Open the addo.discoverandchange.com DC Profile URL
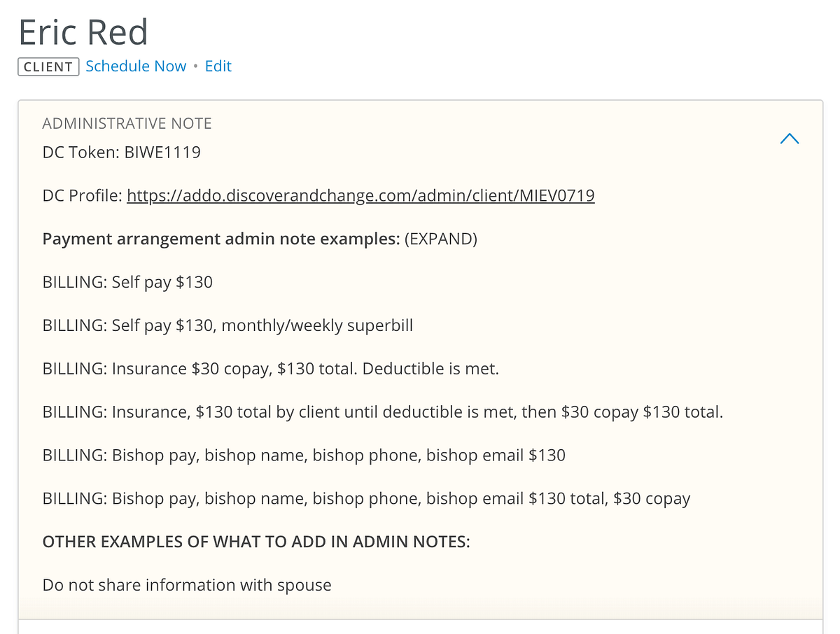 coord(360,195)
